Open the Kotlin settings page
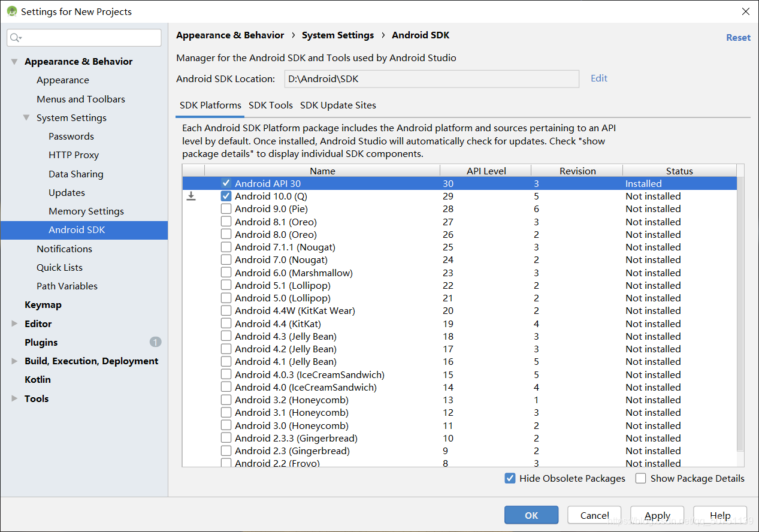The image size is (759, 532). point(38,379)
